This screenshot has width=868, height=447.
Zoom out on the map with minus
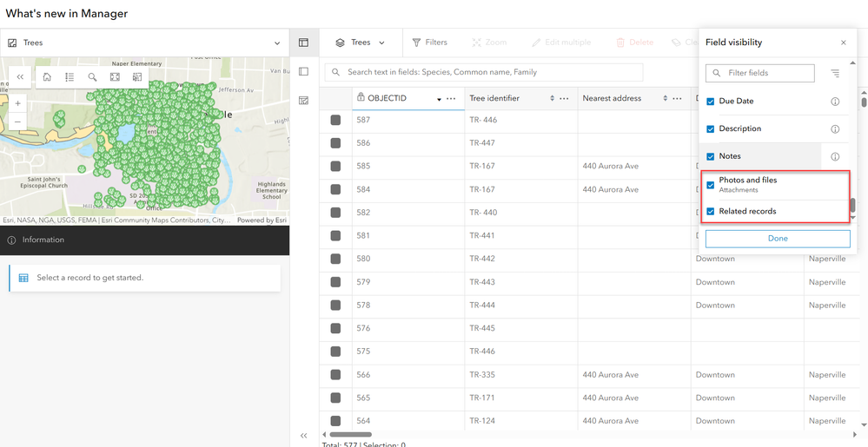click(18, 122)
